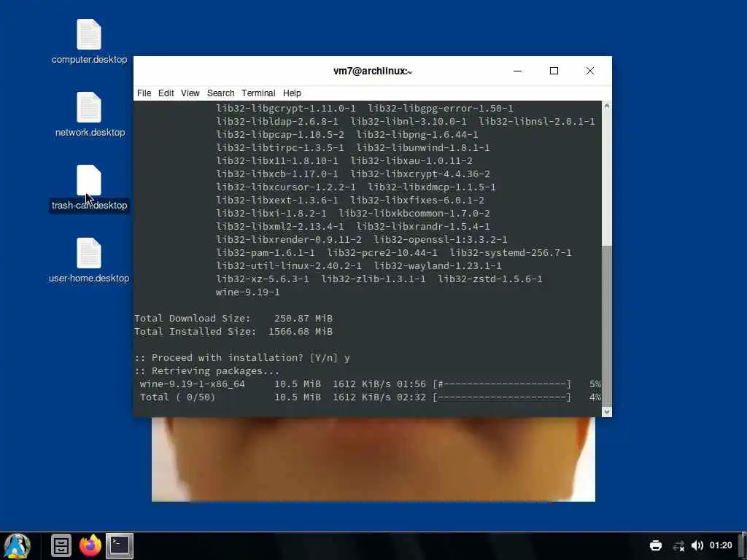747x560 pixels.
Task: Click the vm7@archlinux:~ title bar
Action: (373, 71)
